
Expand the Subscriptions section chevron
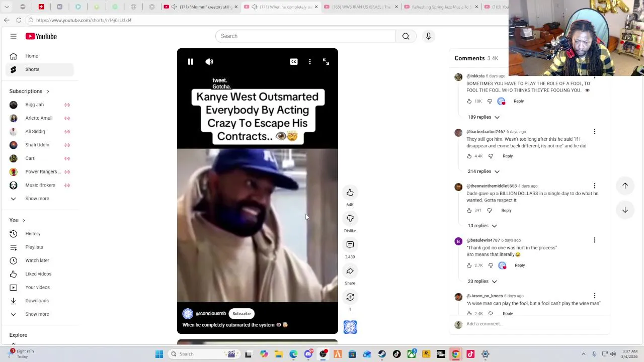(48, 92)
